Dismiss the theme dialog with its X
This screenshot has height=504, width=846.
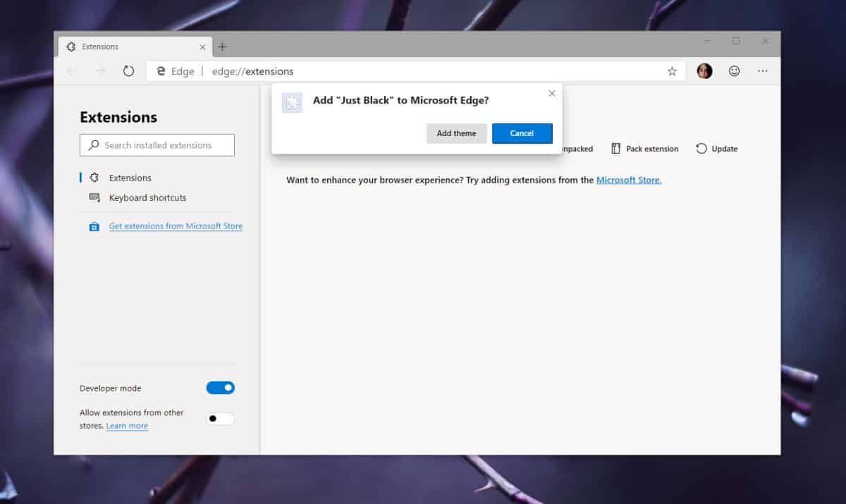[x=552, y=93]
